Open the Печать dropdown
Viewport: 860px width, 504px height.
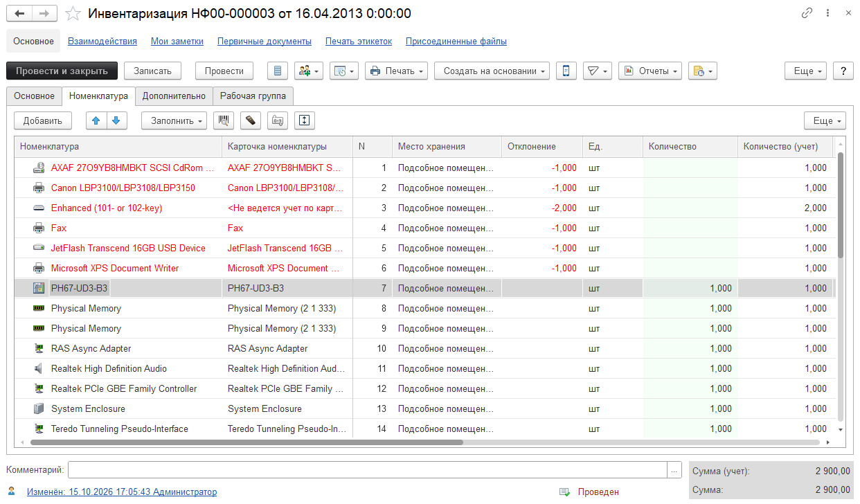pyautogui.click(x=396, y=71)
